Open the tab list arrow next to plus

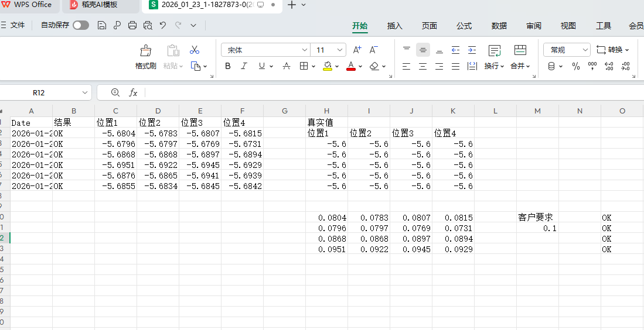pyautogui.click(x=304, y=5)
